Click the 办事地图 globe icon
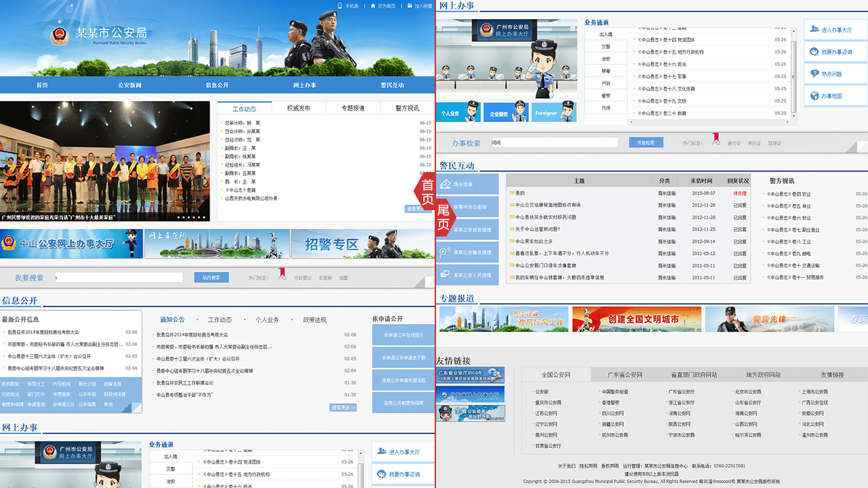This screenshot has width=868, height=488. [814, 96]
